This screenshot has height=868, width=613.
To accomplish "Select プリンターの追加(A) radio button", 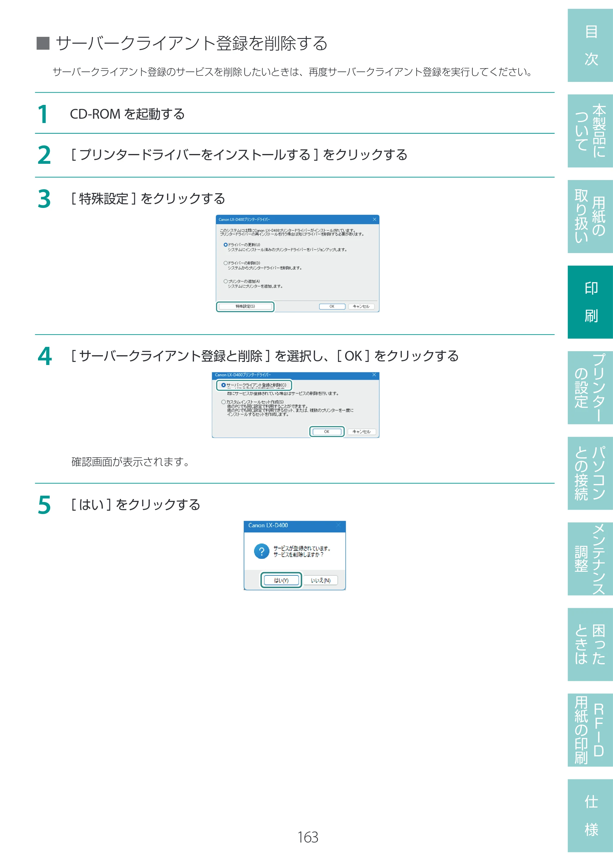I will click(x=226, y=281).
